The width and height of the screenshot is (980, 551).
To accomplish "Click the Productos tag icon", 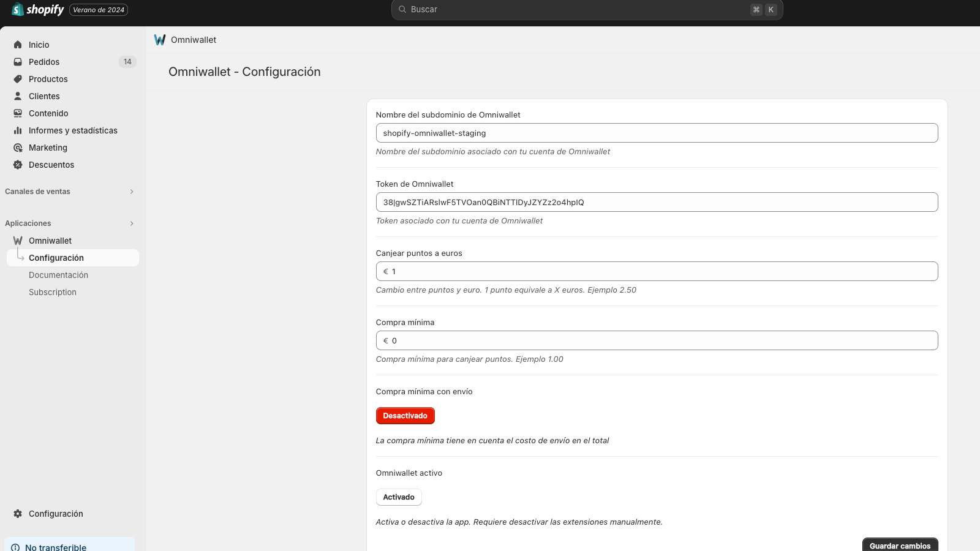I will [18, 78].
